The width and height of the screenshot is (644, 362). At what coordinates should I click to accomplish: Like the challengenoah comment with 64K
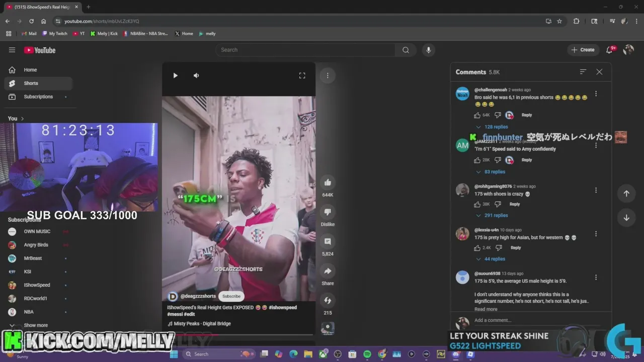click(477, 115)
